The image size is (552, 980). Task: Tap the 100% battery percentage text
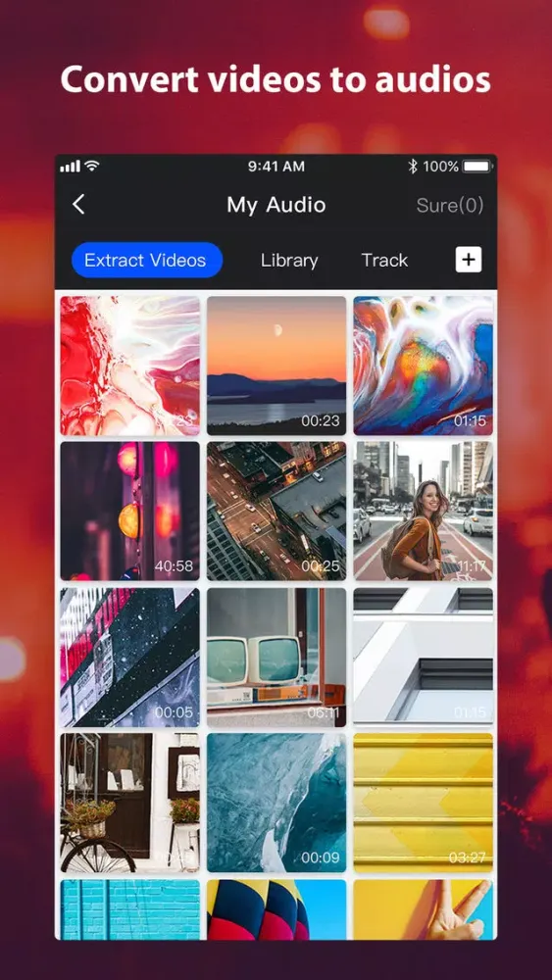tap(441, 167)
